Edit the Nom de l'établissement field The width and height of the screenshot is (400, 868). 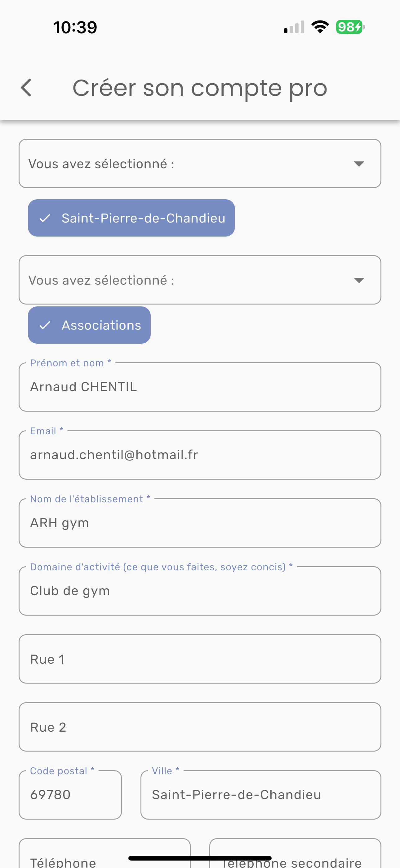[x=200, y=523]
